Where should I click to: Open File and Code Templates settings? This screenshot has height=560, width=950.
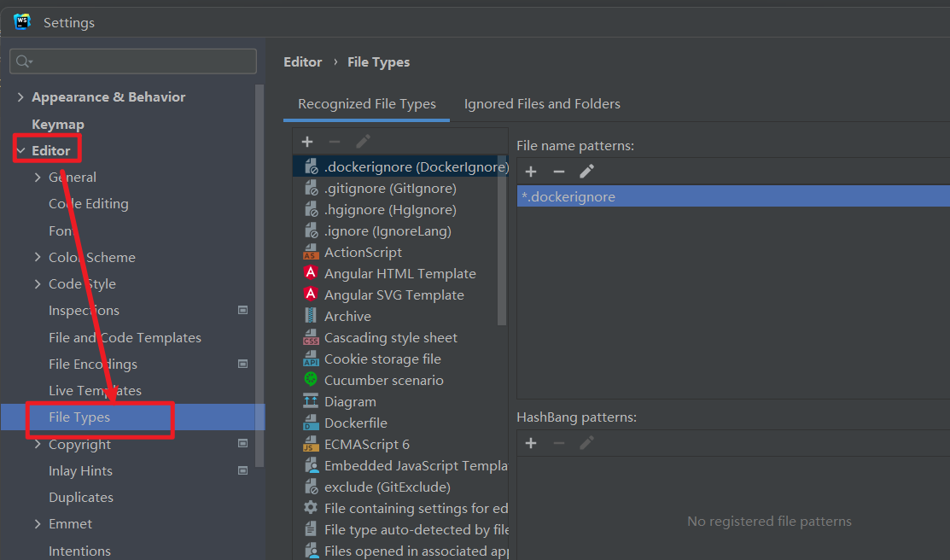tap(125, 337)
